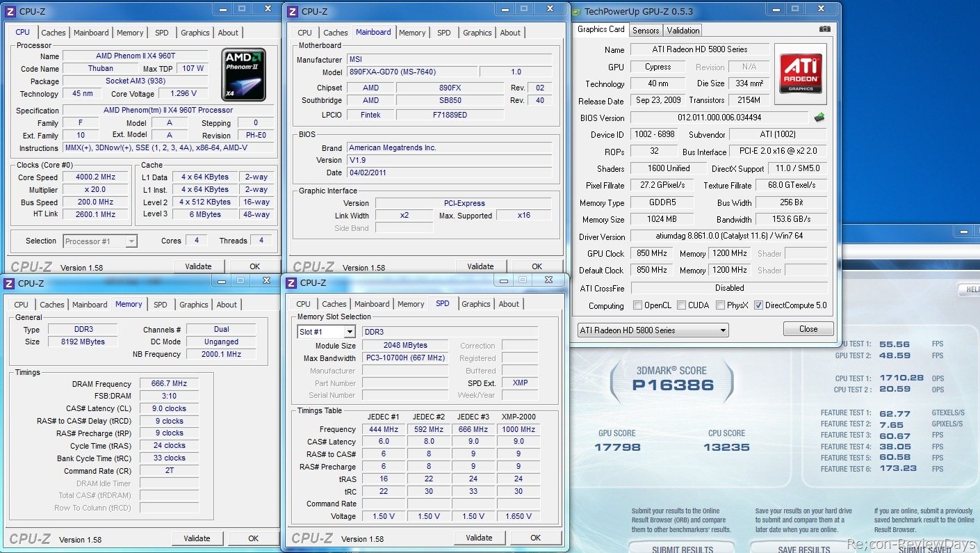Click the CPU-Z icon in Memory window title bar
Viewport: 980px width, 553px height.
pyautogui.click(x=9, y=283)
